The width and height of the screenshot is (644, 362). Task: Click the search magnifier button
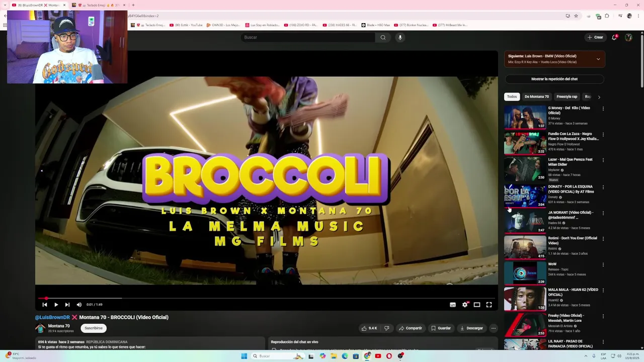click(x=383, y=37)
